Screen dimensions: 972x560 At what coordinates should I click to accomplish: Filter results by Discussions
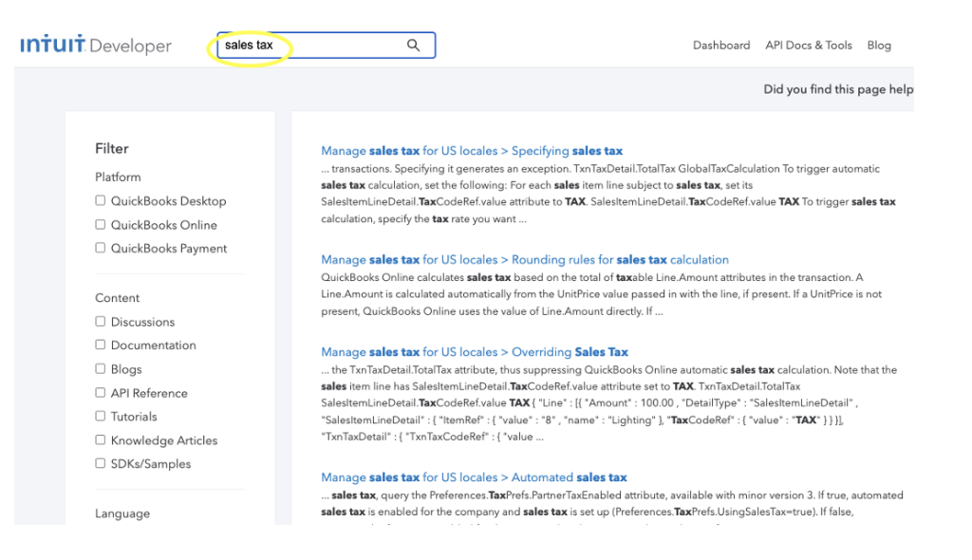pyautogui.click(x=100, y=321)
